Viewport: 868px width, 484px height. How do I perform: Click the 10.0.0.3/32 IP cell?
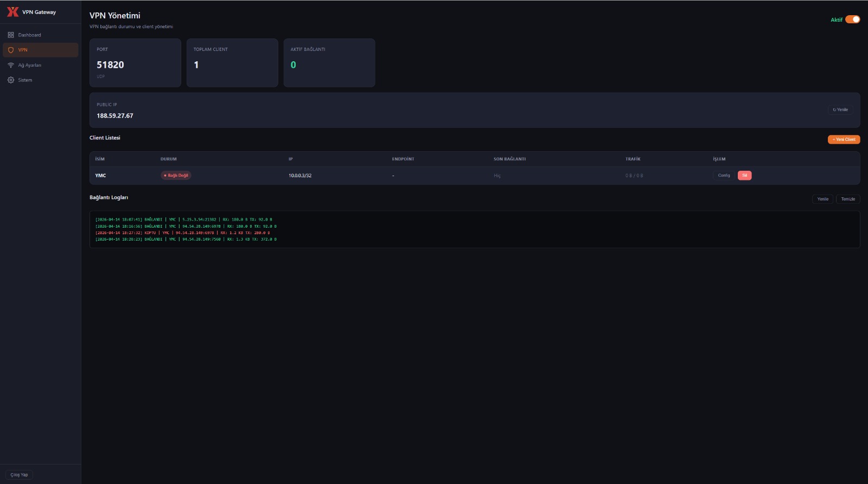click(300, 176)
